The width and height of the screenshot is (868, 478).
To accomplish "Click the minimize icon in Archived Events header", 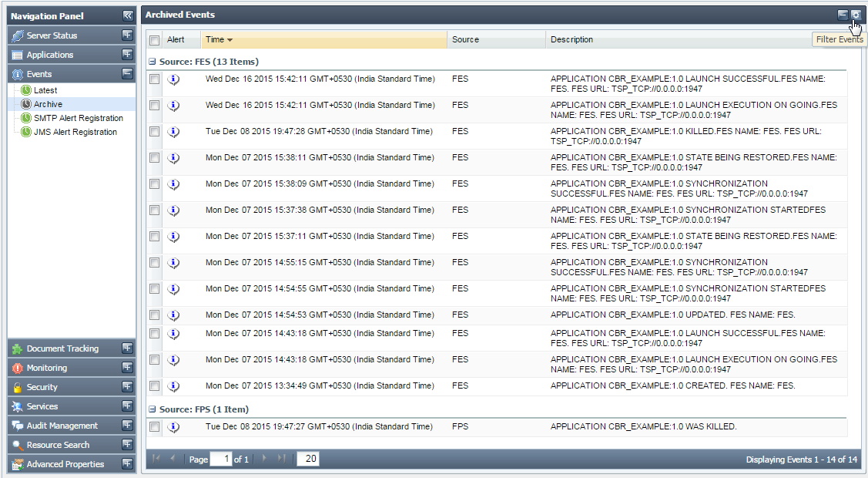I will 843,15.
